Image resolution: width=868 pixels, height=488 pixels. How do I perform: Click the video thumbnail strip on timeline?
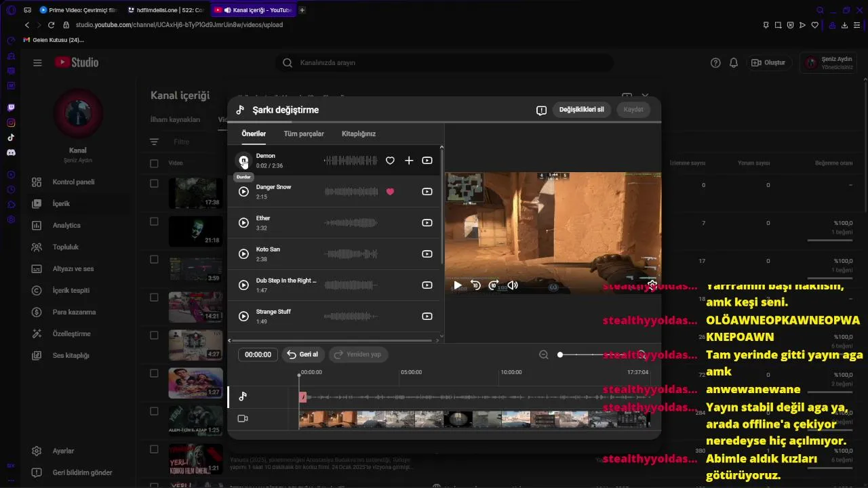[474, 419]
